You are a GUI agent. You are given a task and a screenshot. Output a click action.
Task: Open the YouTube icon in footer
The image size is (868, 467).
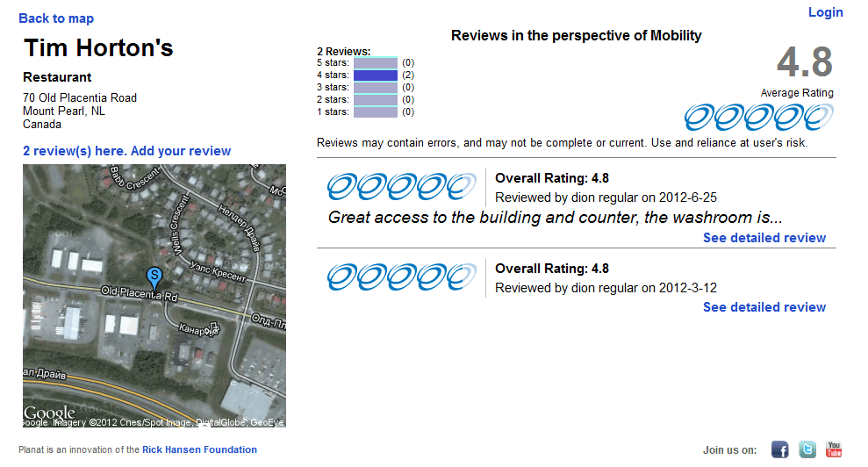833,449
